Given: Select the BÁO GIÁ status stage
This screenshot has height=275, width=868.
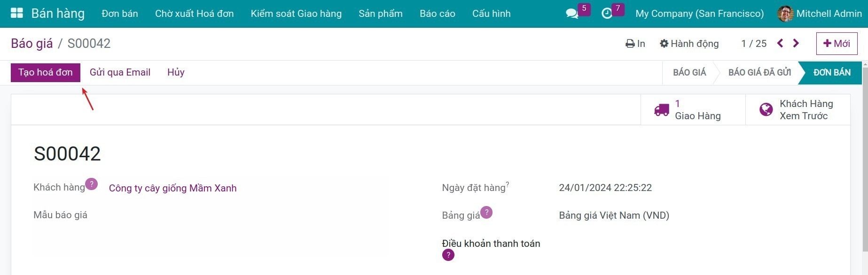Looking at the screenshot, I should point(689,72).
